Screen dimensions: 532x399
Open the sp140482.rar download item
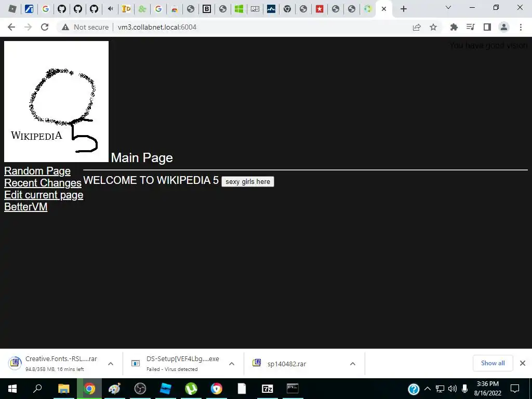[x=287, y=364]
